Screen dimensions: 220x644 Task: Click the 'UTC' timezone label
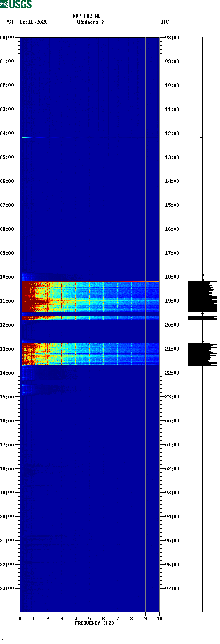pyautogui.click(x=165, y=22)
